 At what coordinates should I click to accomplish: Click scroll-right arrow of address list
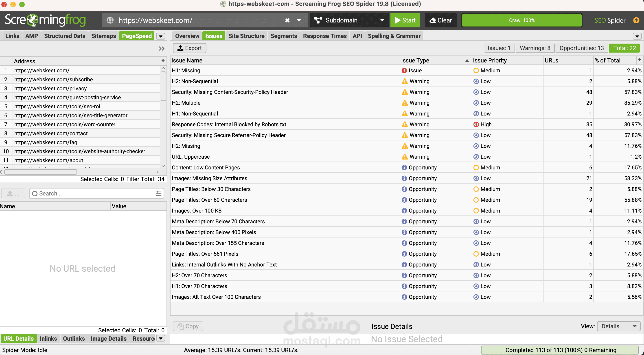tap(157, 172)
